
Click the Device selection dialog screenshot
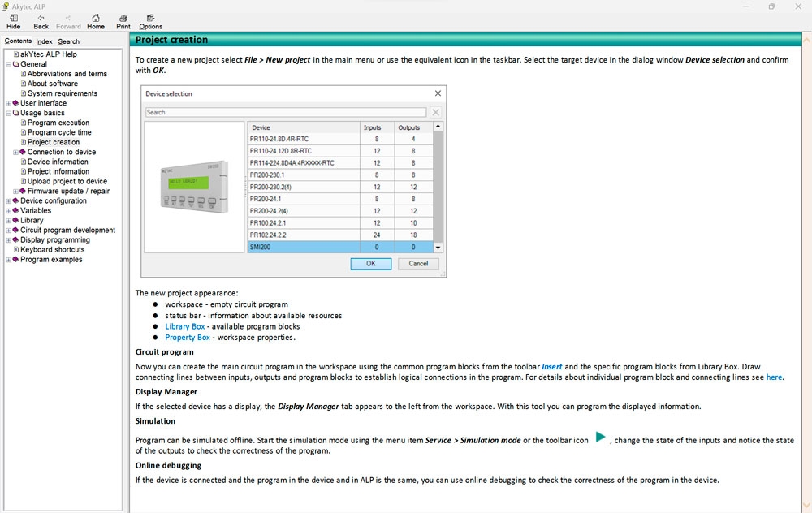(x=293, y=181)
